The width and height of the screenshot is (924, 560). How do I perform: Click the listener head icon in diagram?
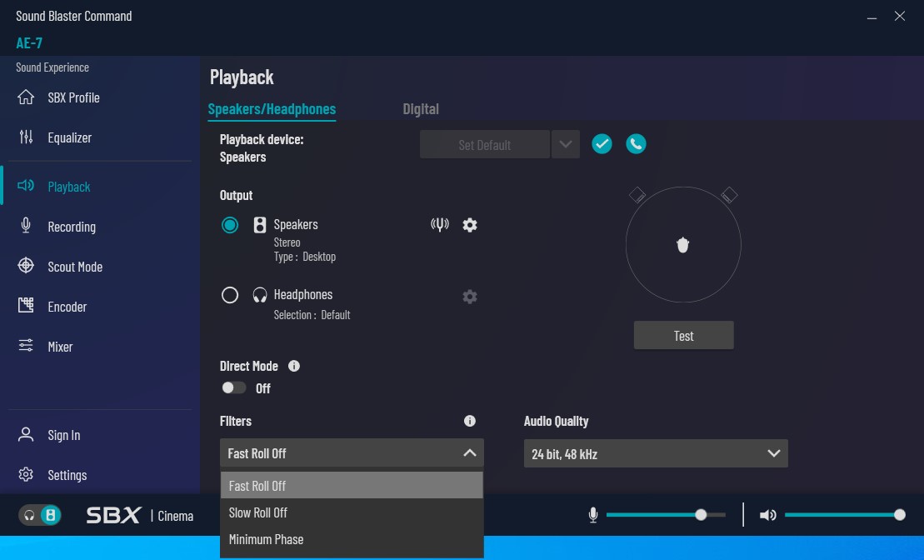coord(683,245)
